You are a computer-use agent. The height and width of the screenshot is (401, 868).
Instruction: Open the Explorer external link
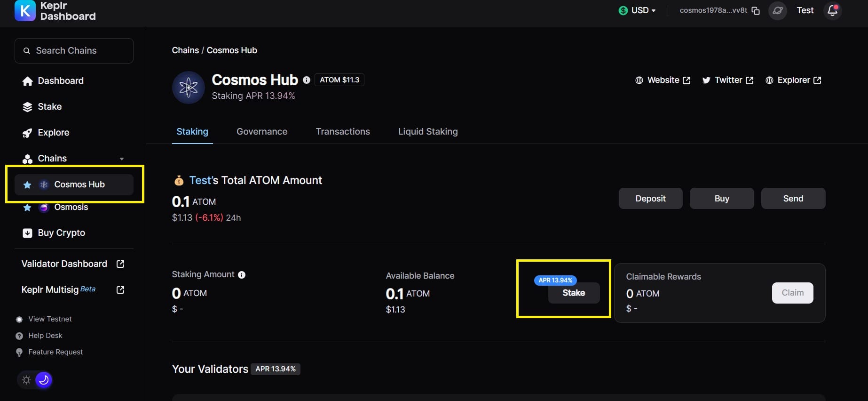click(794, 80)
